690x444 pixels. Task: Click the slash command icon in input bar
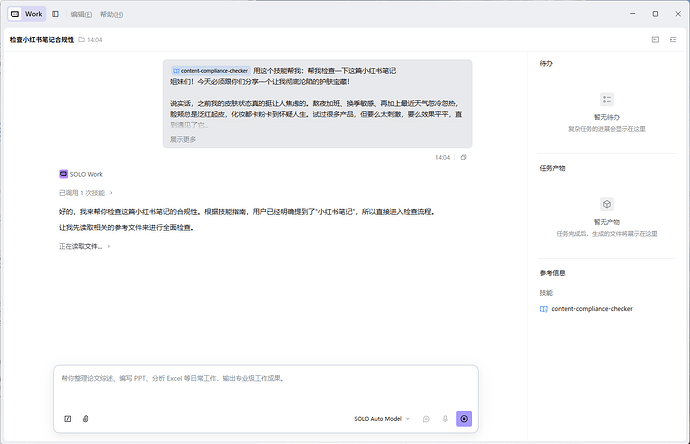pyautogui.click(x=67, y=419)
